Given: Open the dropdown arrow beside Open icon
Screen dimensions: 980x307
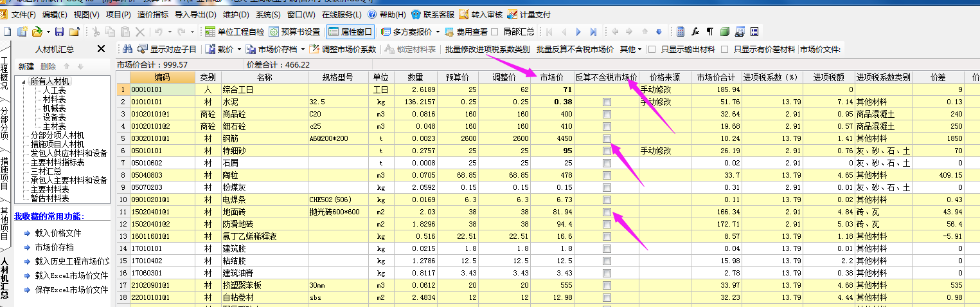Looking at the screenshot, I should coord(48,32).
